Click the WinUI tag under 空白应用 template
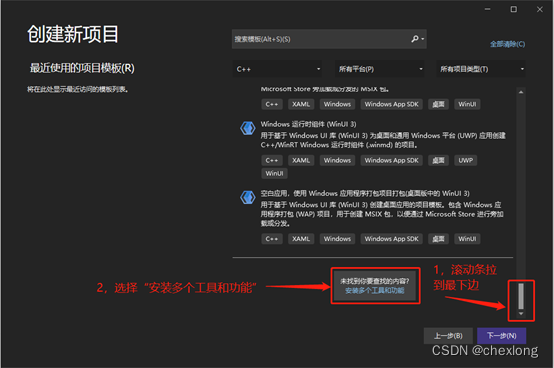 pyautogui.click(x=467, y=239)
